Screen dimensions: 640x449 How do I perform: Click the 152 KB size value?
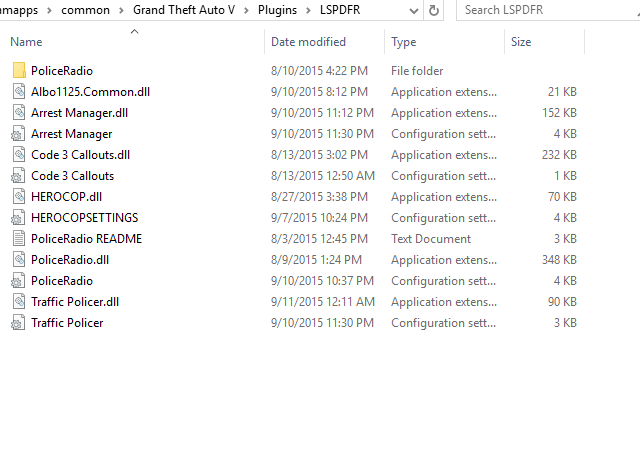coord(559,113)
